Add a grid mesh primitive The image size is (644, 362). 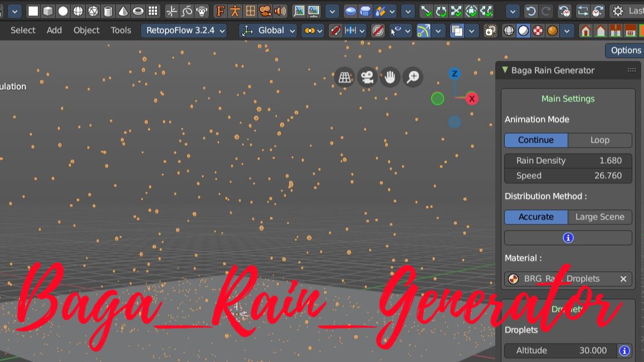[x=153, y=11]
